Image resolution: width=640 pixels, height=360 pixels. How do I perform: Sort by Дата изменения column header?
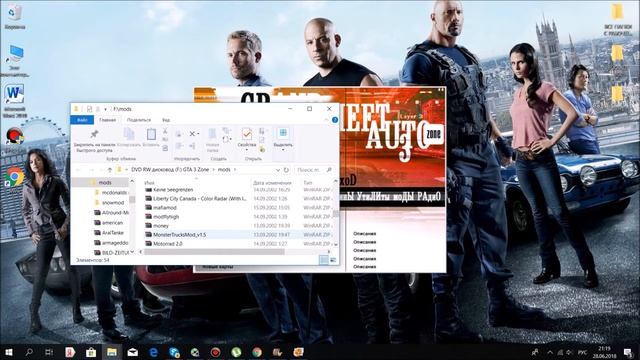[x=273, y=183]
